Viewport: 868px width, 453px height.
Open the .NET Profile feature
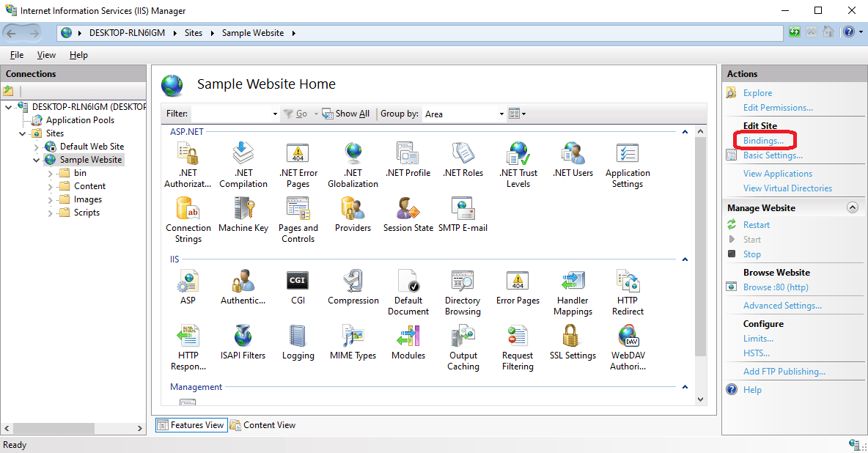pos(408,160)
